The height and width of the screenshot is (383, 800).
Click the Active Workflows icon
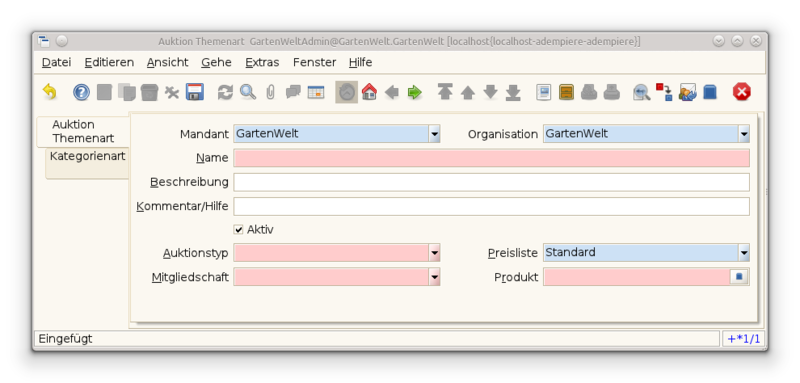664,92
